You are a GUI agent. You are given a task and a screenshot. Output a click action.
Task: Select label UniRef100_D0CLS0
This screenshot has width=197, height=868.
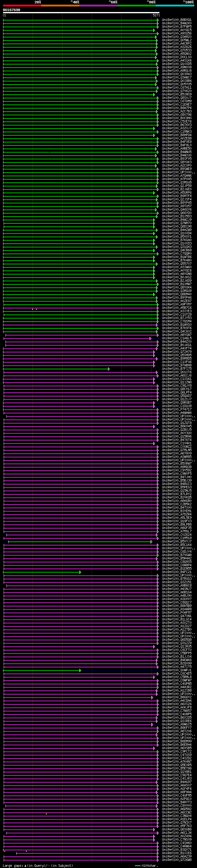point(176,57)
